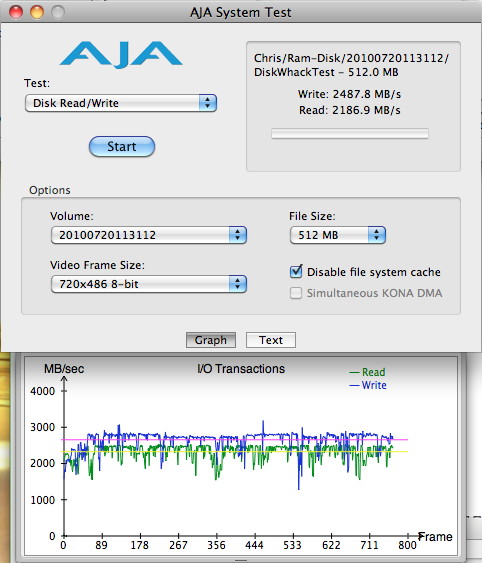Switch to the Text tab
This screenshot has width=482, height=563.
(x=271, y=340)
